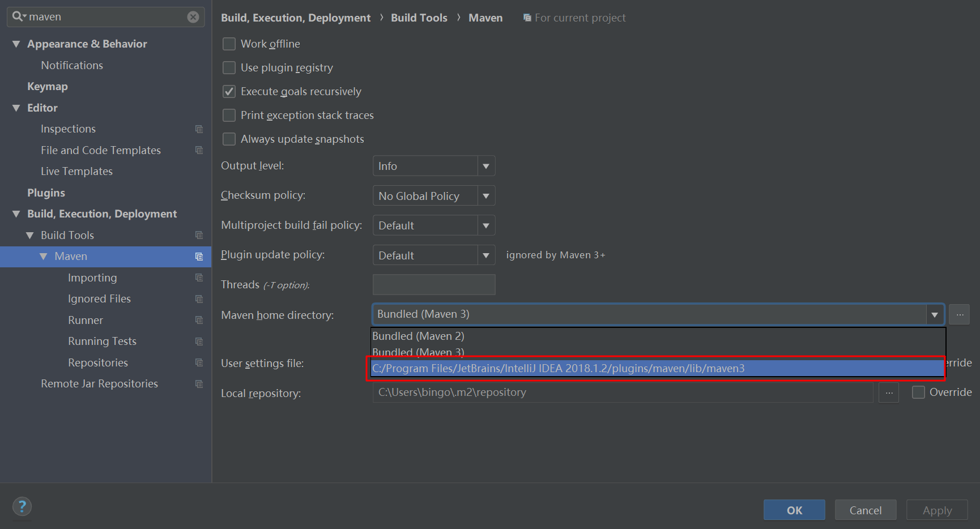Toggle the Maven home directory dropdown arrow
Viewport: 980px width, 529px height.
(x=935, y=314)
